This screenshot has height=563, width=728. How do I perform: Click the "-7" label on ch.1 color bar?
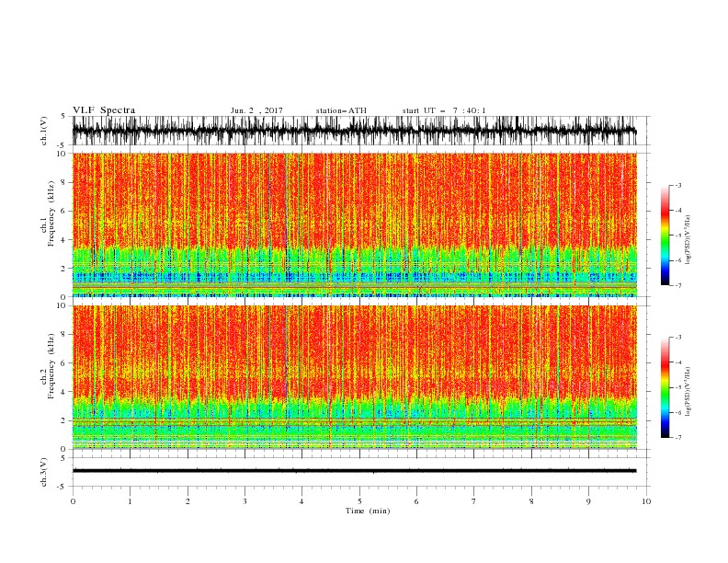click(x=678, y=285)
